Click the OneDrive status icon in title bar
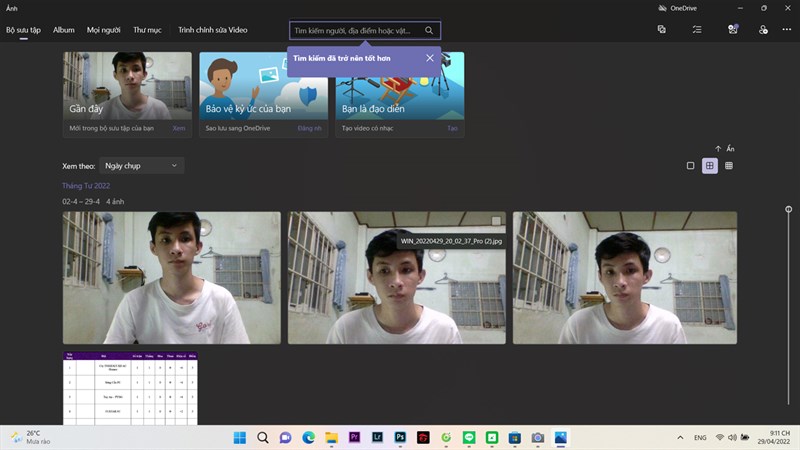This screenshot has height=450, width=800. click(x=662, y=8)
